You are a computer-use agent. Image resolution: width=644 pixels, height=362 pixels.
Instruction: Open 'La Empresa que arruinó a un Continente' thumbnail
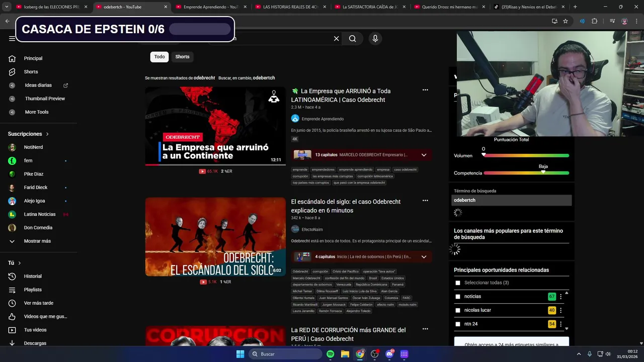coord(215,126)
